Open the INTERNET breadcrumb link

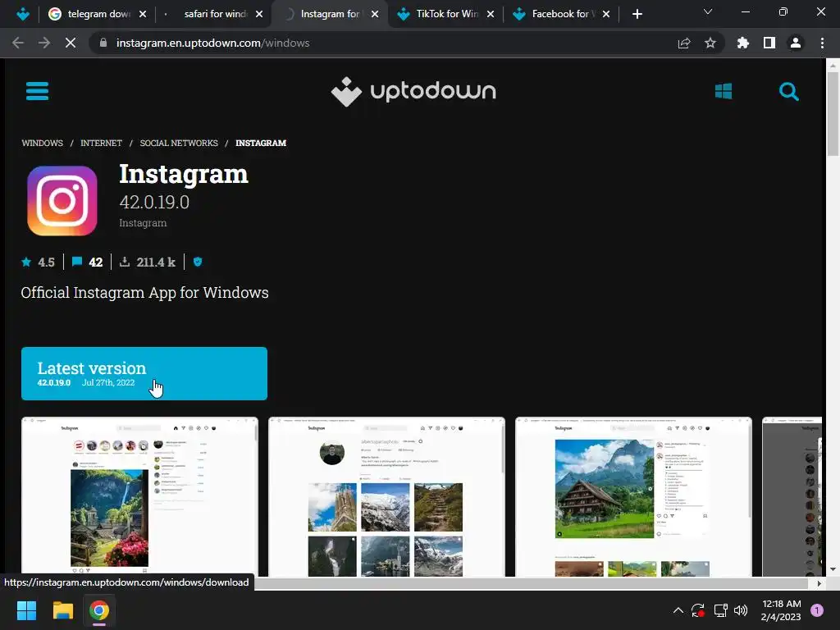101,143
